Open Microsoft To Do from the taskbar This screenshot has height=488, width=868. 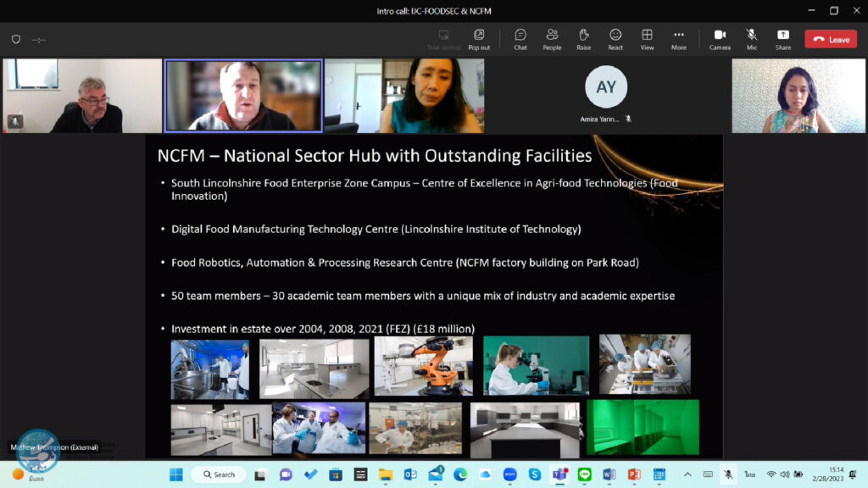tap(310, 474)
